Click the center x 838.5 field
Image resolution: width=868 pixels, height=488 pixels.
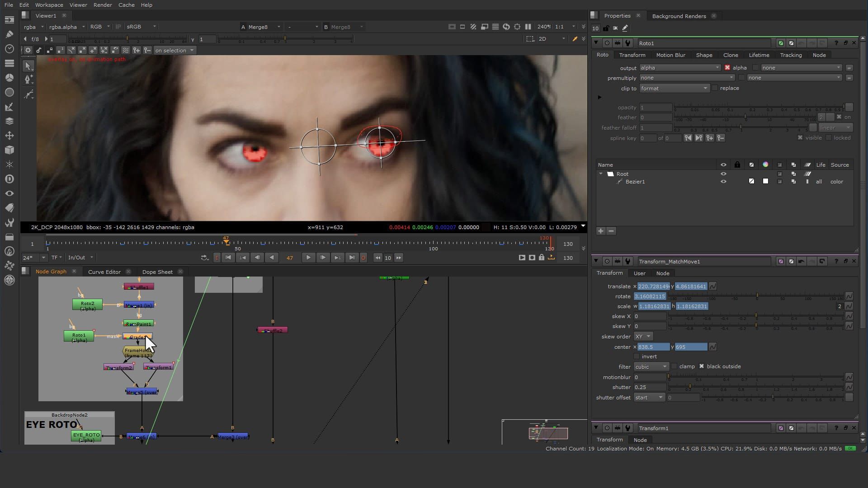[x=653, y=347]
